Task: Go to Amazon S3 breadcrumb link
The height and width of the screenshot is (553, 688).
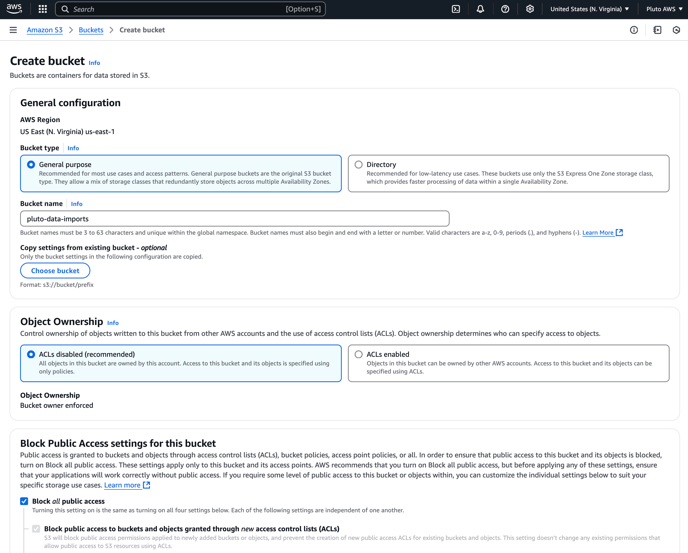Action: pyautogui.click(x=45, y=30)
